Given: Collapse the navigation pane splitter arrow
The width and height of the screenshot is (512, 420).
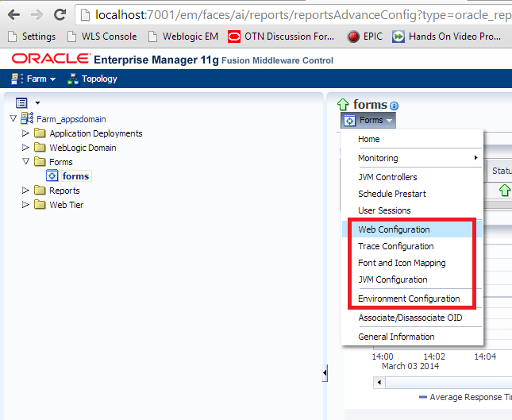Looking at the screenshot, I should click(325, 372).
